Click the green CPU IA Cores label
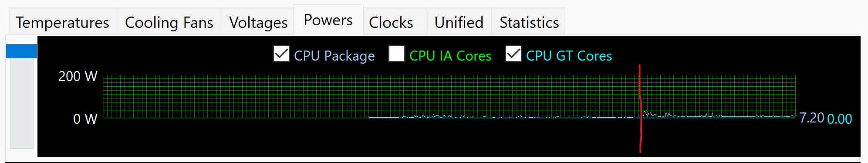Viewport: 868px width, 163px height. [450, 56]
